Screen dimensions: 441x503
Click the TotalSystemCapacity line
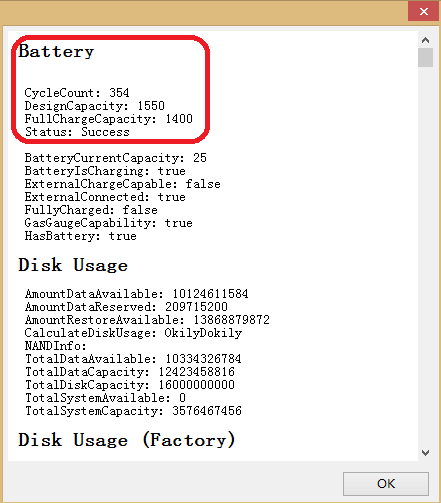point(133,411)
